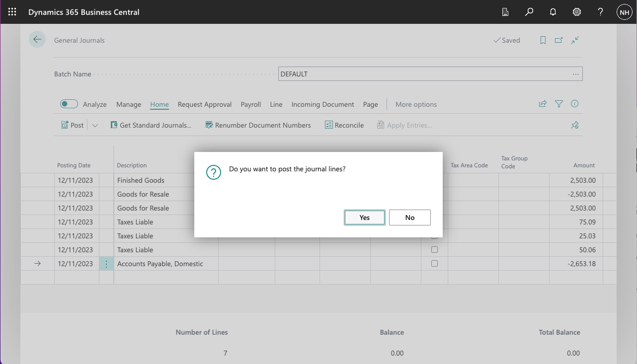Open the page in a new window

[559, 40]
